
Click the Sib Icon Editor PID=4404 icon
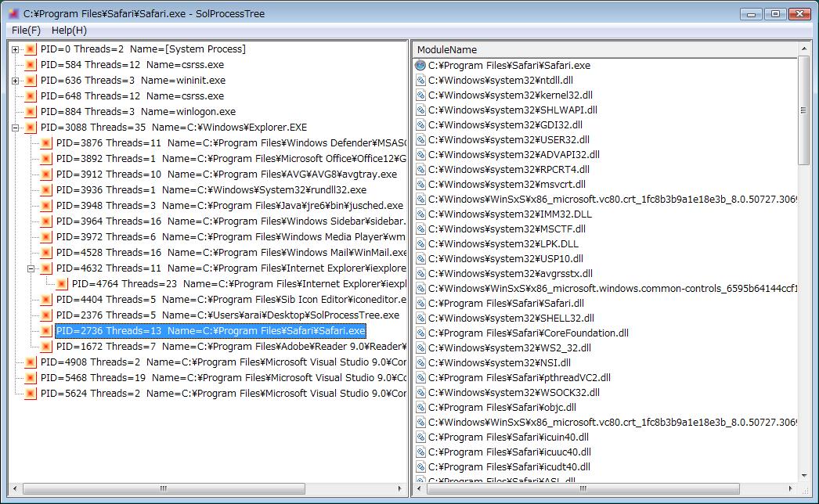(x=46, y=300)
